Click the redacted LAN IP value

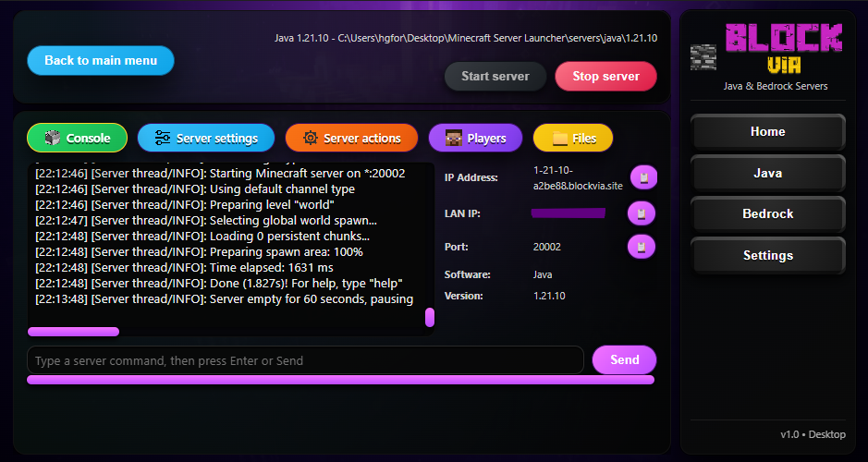[x=568, y=213]
